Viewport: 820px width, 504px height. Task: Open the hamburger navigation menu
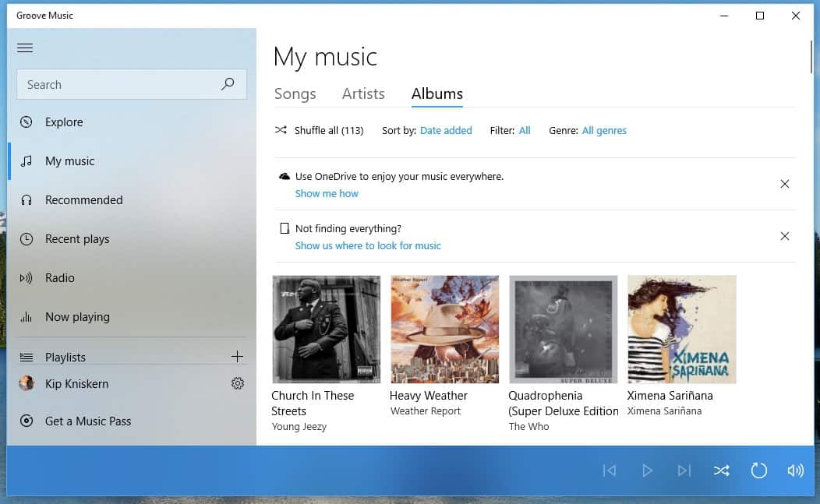click(x=25, y=48)
